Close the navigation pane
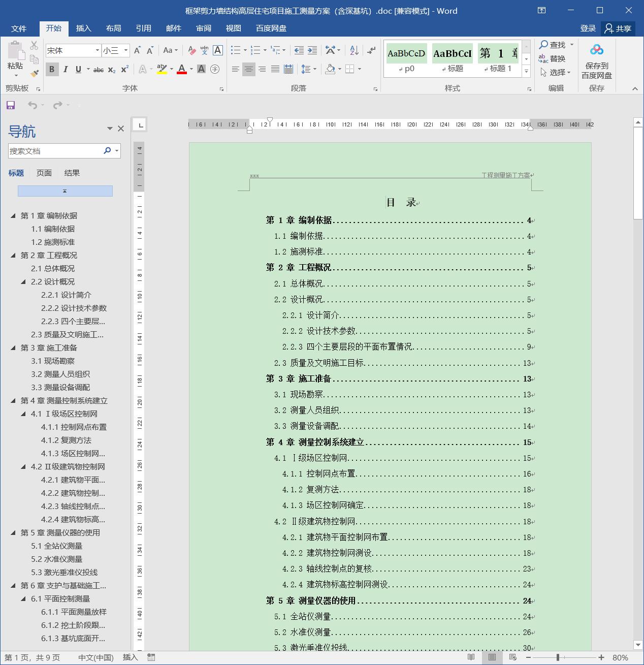The height and width of the screenshot is (665, 644). coord(121,129)
